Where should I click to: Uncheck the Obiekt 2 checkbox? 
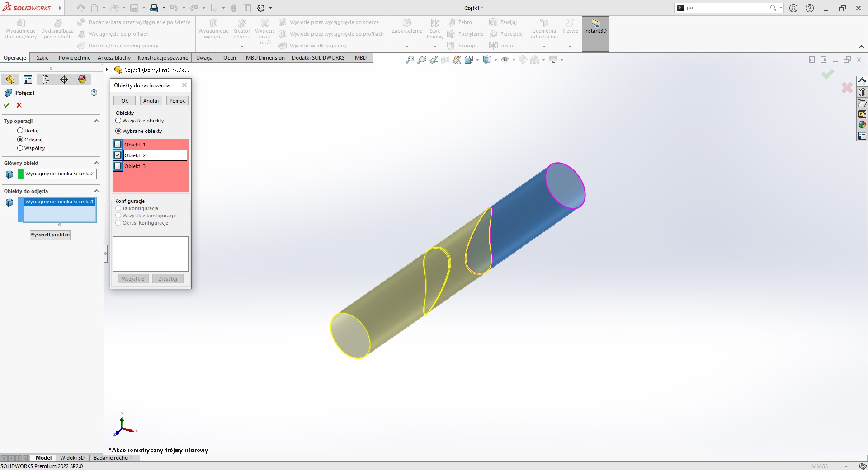tap(118, 155)
